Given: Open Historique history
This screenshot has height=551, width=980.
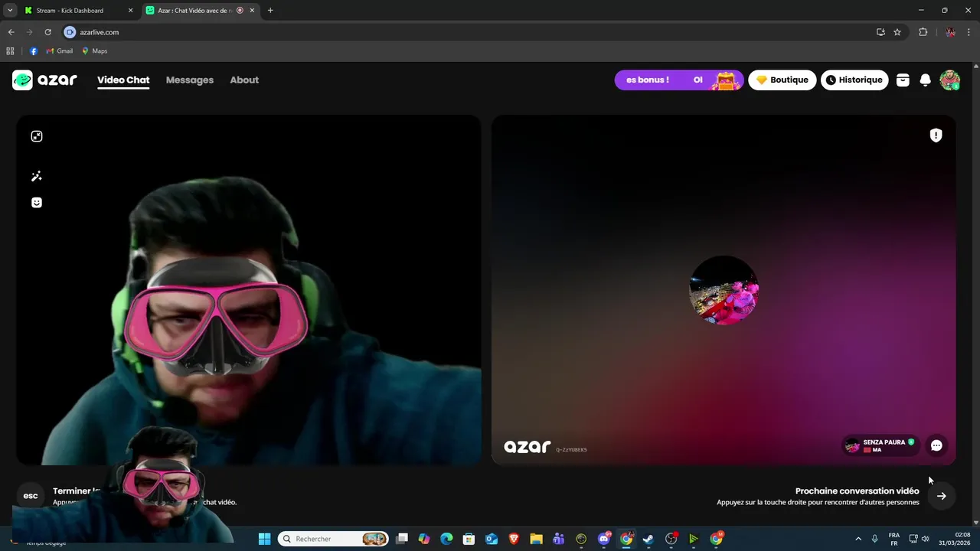Looking at the screenshot, I should click(854, 80).
